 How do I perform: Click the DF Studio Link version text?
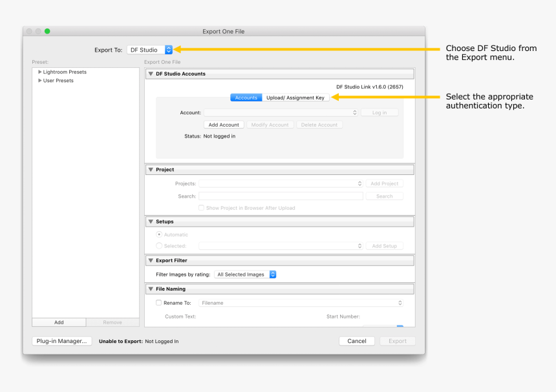pos(370,87)
